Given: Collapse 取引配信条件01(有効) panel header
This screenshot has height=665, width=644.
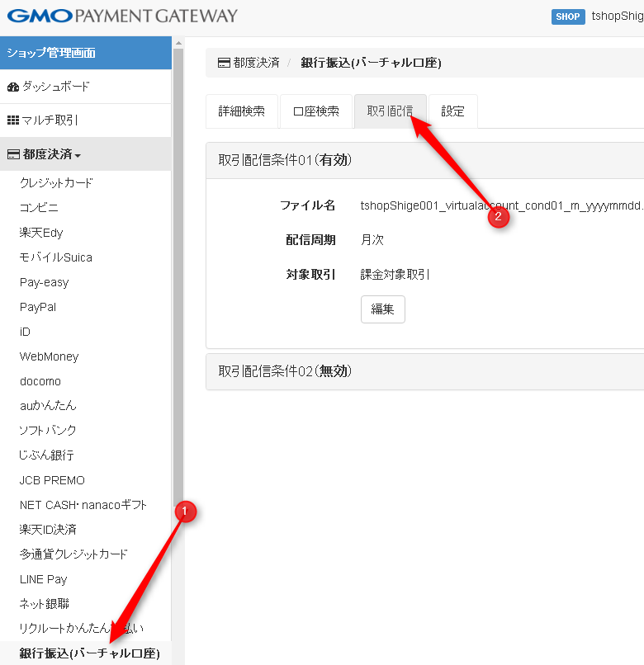Looking at the screenshot, I should point(285,160).
